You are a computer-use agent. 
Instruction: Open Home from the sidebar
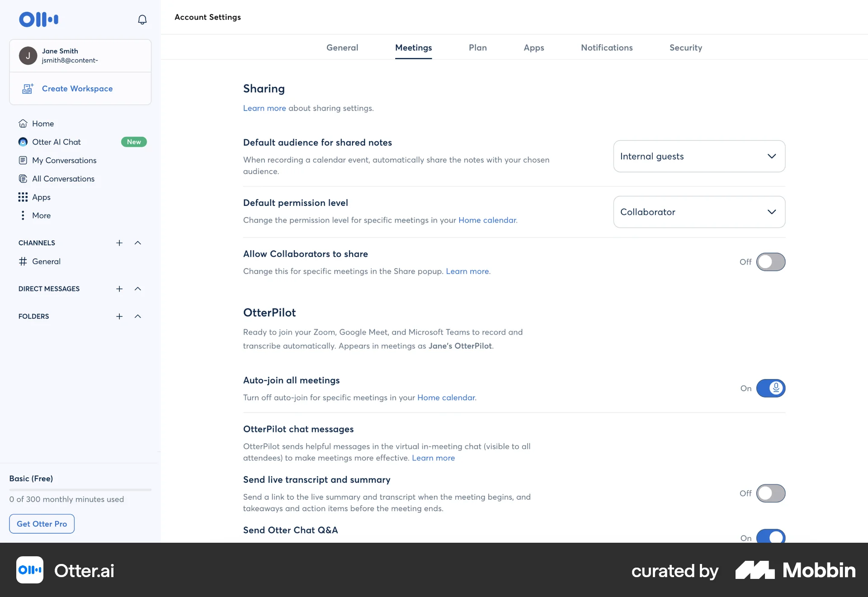(x=42, y=123)
